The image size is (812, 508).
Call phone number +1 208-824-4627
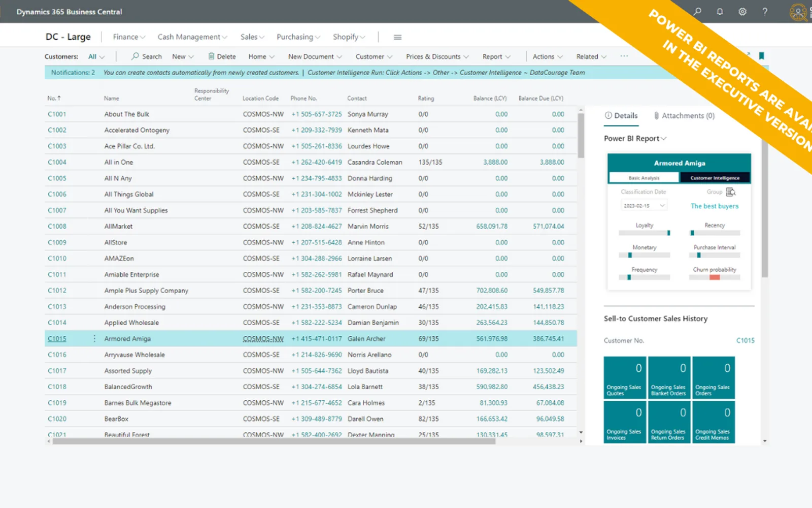click(317, 226)
